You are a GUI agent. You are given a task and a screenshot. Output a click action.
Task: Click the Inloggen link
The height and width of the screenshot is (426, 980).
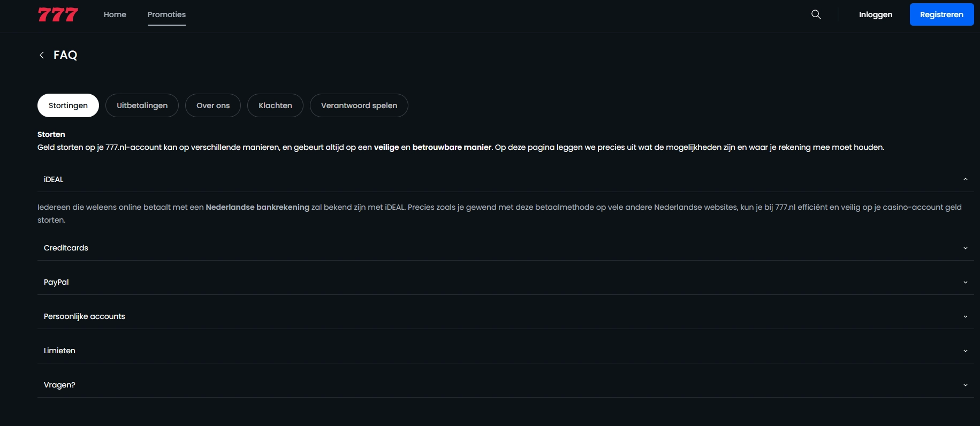tap(876, 14)
